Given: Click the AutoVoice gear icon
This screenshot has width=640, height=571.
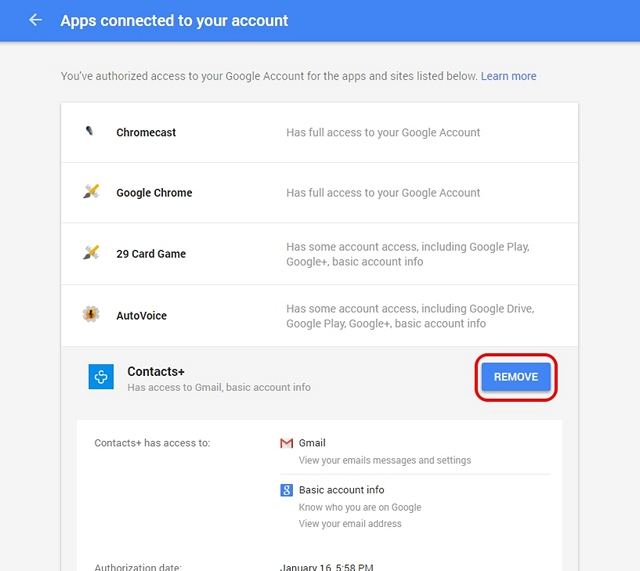Looking at the screenshot, I should (91, 314).
